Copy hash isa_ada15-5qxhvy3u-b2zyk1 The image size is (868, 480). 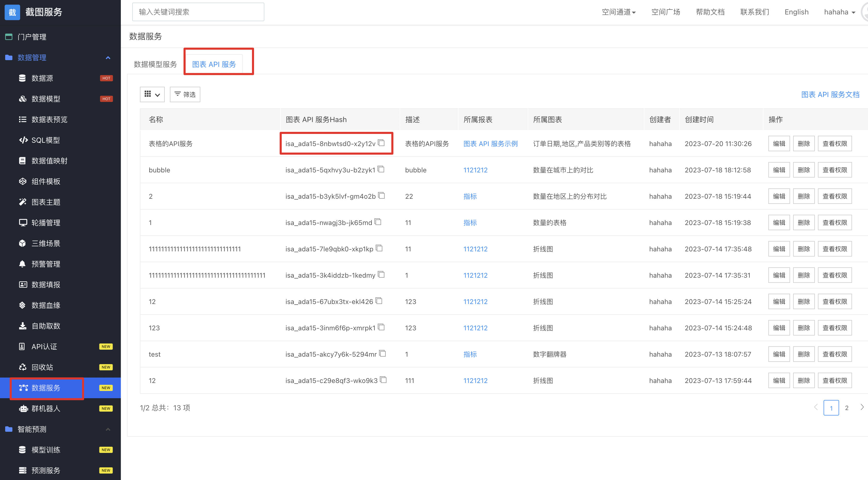click(381, 169)
